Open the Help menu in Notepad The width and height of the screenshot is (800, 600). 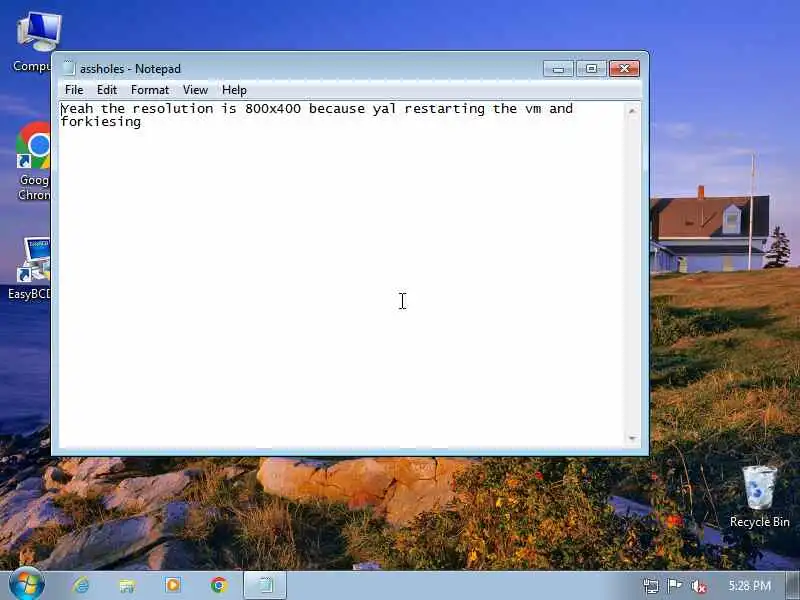click(x=234, y=90)
